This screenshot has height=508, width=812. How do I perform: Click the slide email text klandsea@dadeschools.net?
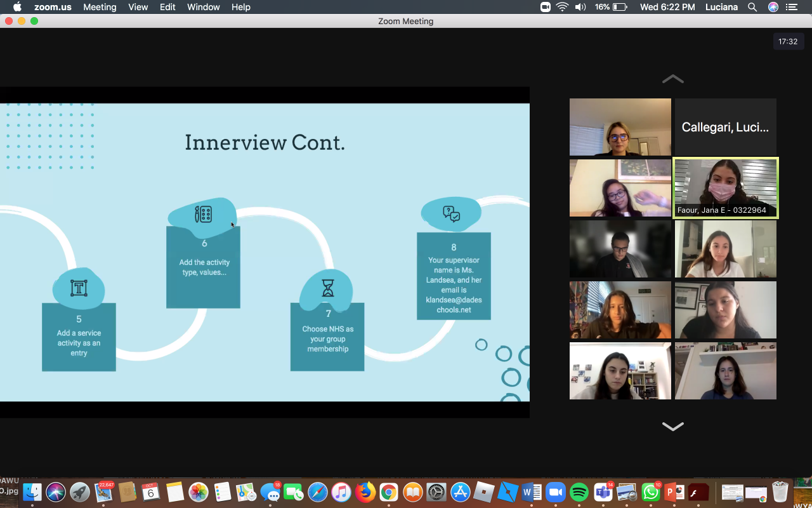[x=454, y=305]
